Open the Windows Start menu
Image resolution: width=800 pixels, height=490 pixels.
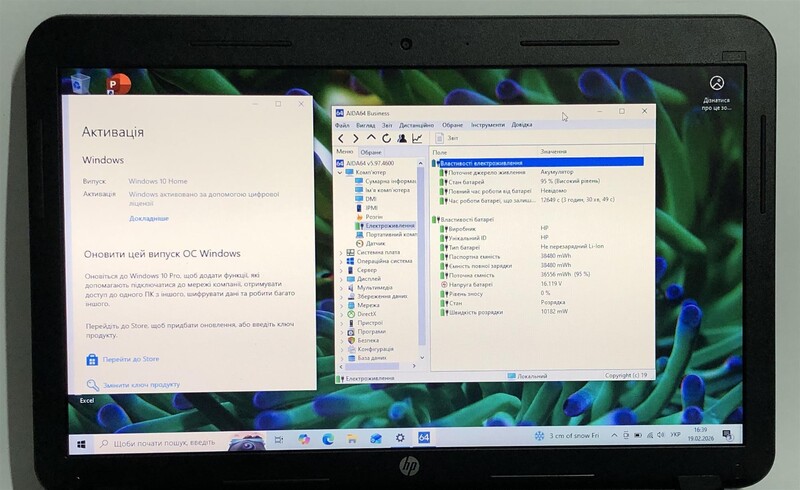[81, 444]
